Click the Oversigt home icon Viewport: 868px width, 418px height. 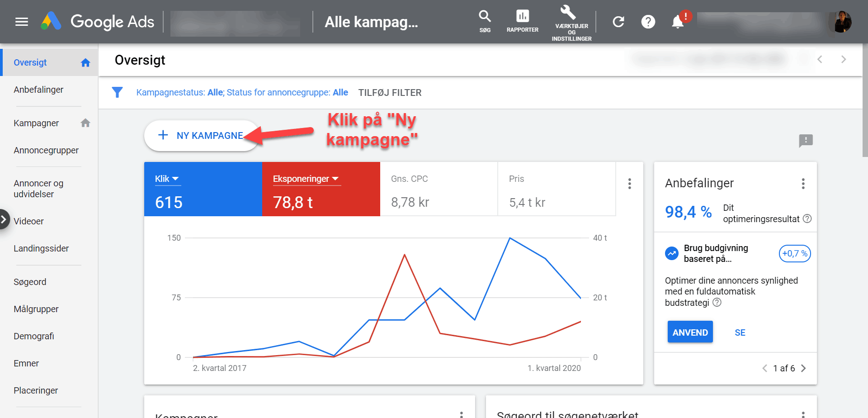(85, 63)
